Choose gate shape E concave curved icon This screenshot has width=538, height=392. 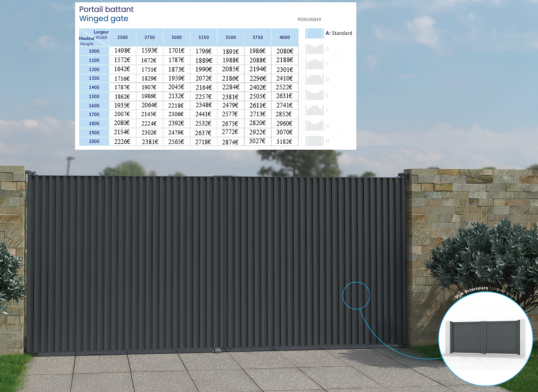[x=314, y=95]
